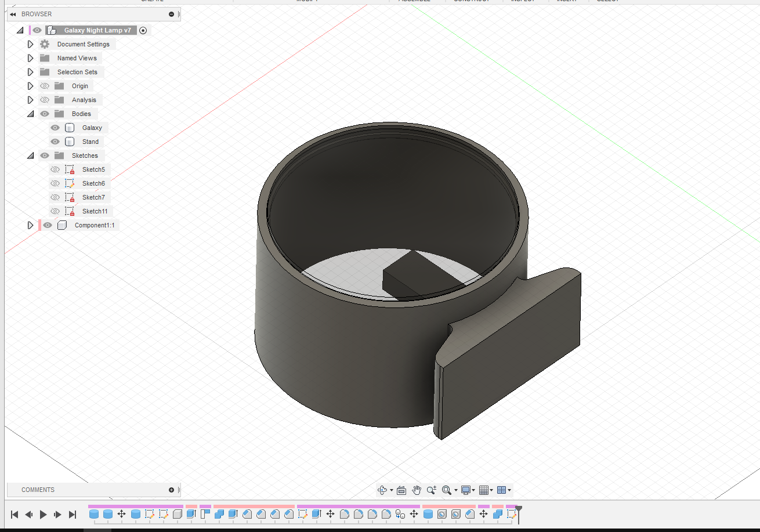760x532 pixels.
Task: Expand the Document Settings node
Action: 31,44
